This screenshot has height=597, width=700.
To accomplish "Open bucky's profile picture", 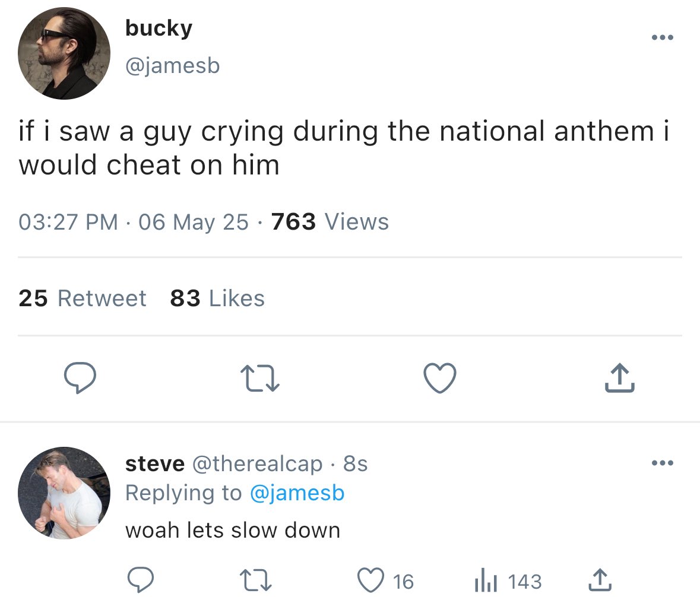I will coord(64,53).
